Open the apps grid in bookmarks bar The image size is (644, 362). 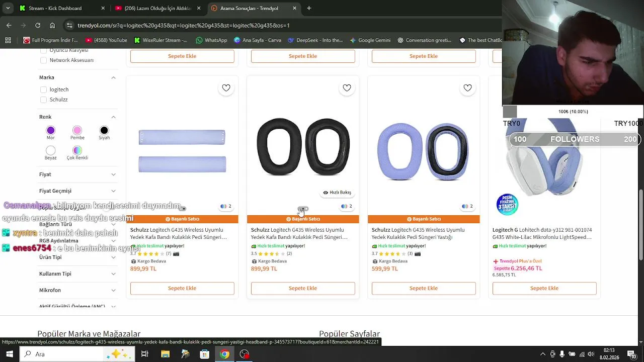(x=8, y=40)
